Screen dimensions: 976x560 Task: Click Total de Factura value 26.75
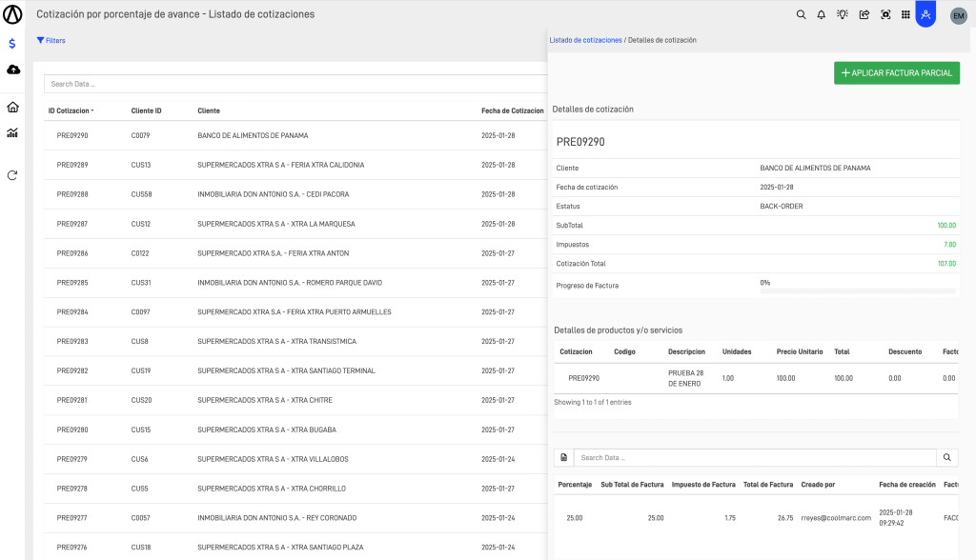tap(785, 518)
